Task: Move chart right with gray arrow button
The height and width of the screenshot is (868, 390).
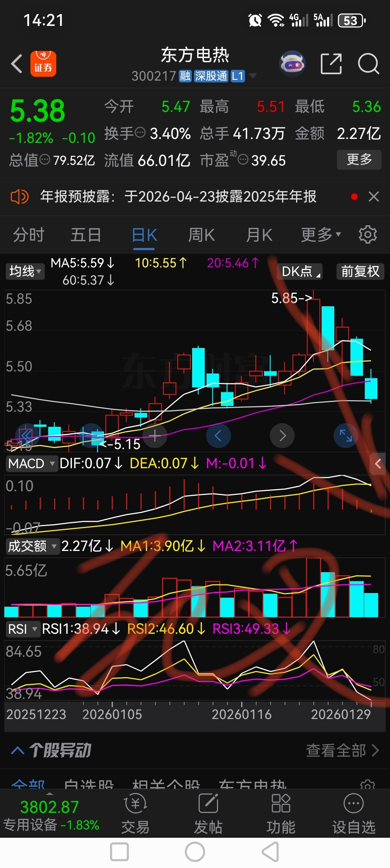Action: pyautogui.click(x=282, y=435)
